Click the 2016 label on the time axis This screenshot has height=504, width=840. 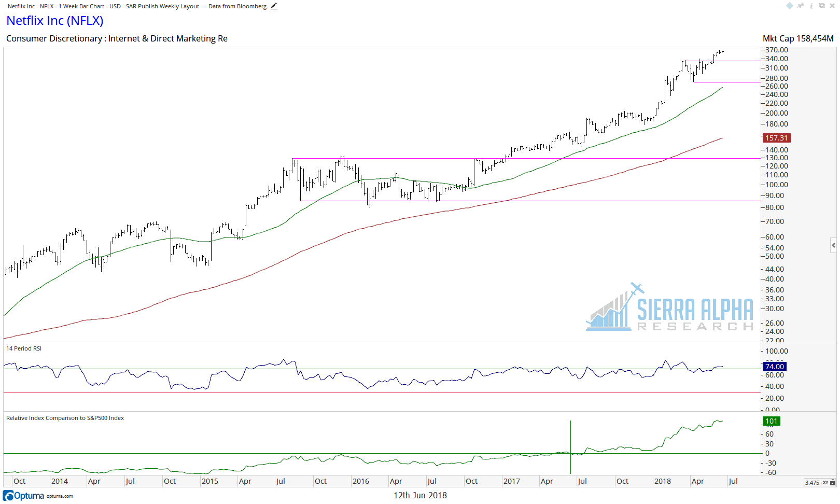tap(361, 481)
